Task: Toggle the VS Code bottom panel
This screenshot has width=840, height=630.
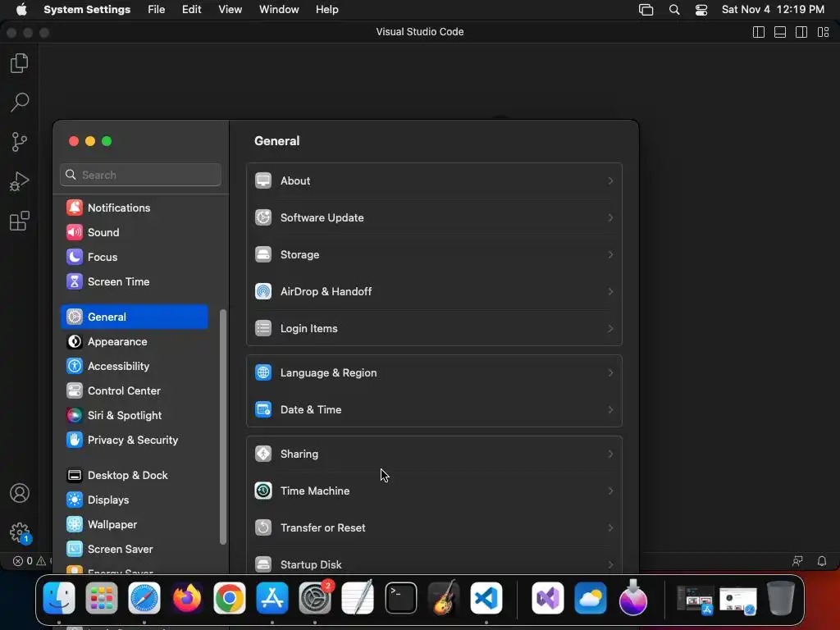Action: click(x=780, y=32)
